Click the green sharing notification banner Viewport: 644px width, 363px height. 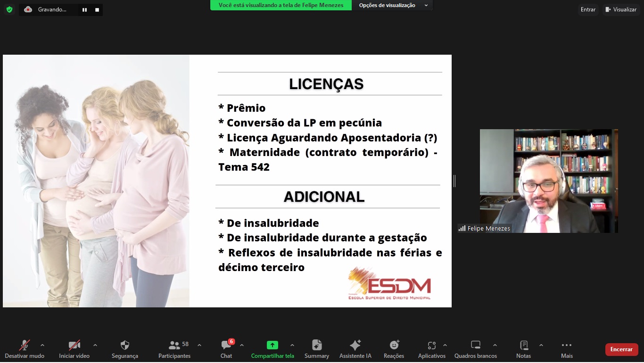pos(281,5)
